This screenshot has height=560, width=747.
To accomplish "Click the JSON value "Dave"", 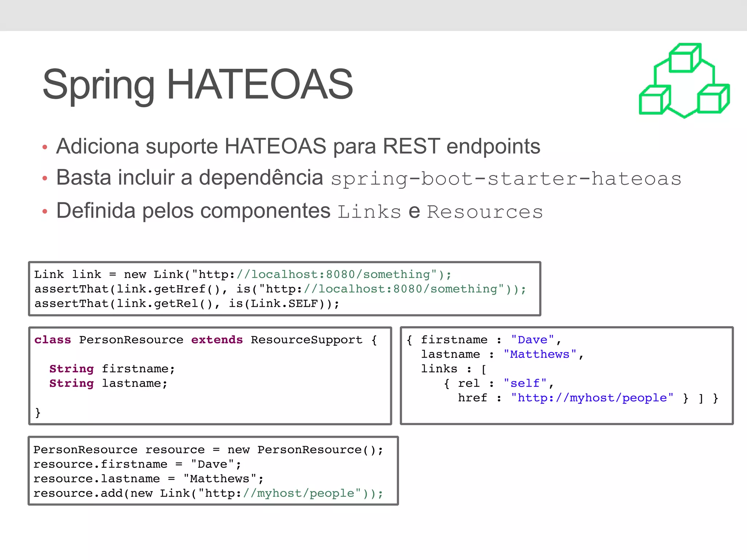I will [x=532, y=340].
